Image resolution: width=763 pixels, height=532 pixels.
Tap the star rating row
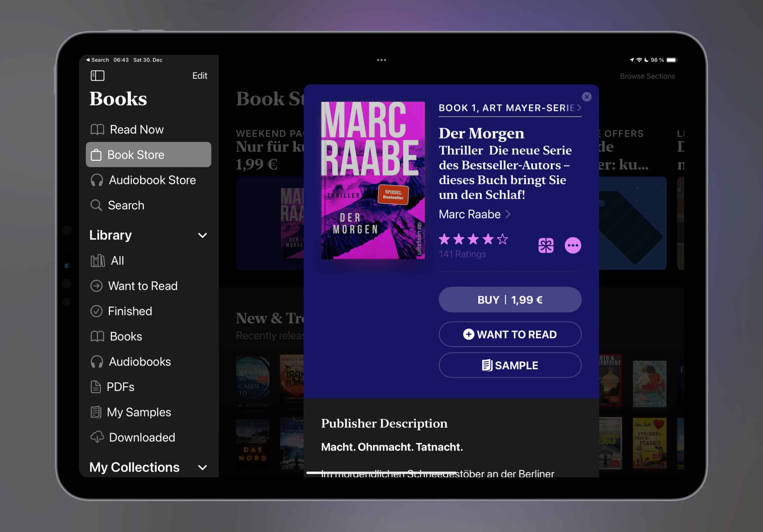pos(473,239)
